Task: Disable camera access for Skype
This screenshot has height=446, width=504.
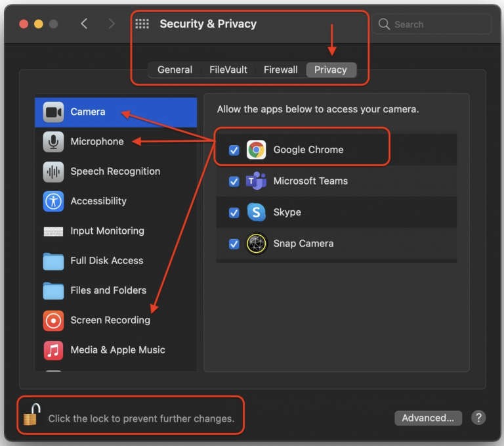Action: point(234,213)
